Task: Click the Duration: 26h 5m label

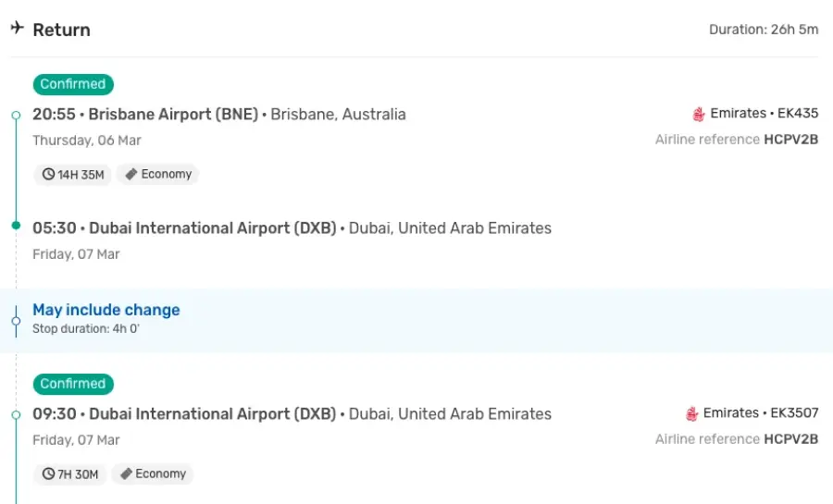Action: [764, 30]
